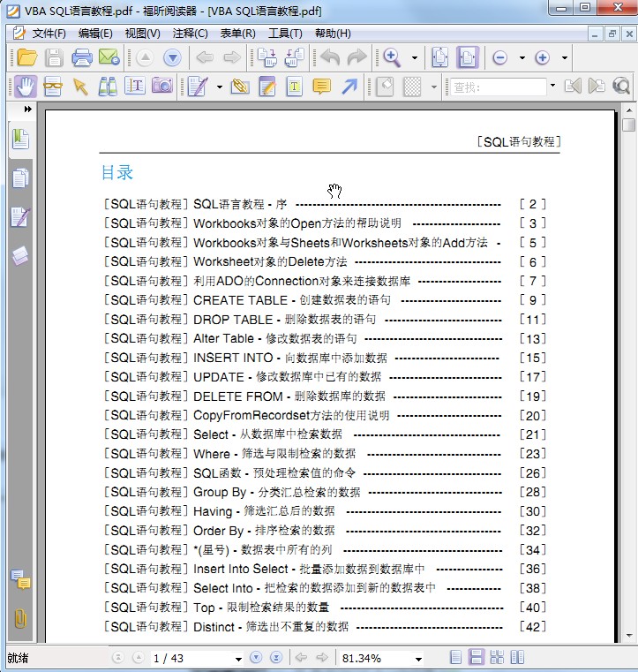Expand the pencil tool dropdown arrow
Viewport: 638px width, 672px height.
click(x=219, y=87)
